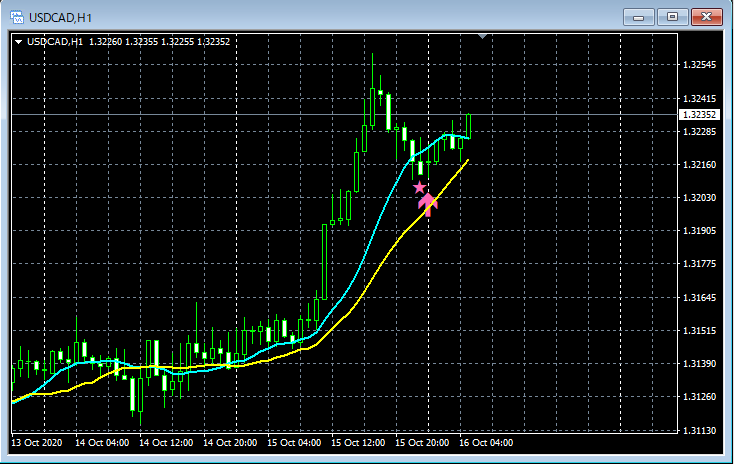The width and height of the screenshot is (735, 464).
Task: Click the 1.31905 price scale label
Action: click(699, 231)
